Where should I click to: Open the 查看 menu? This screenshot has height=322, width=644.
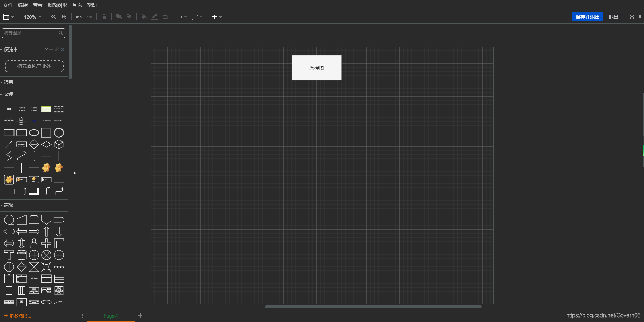point(38,5)
